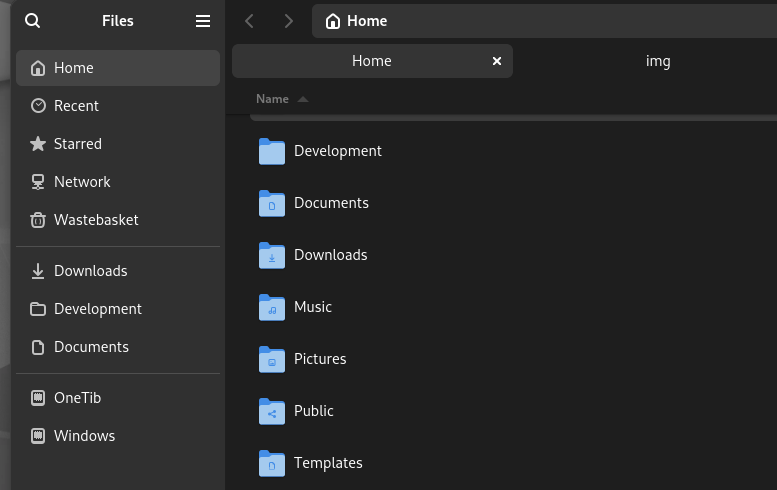This screenshot has width=777, height=490.
Task: Open Recent from the sidebar
Action: click(x=118, y=106)
